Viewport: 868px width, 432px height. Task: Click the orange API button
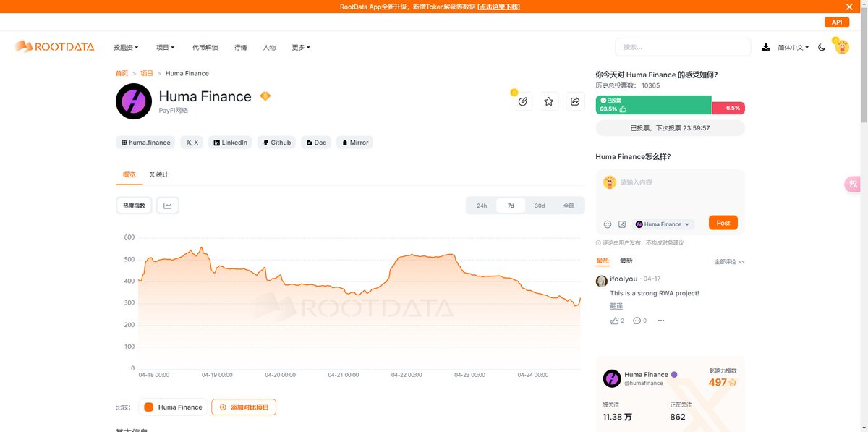click(837, 22)
